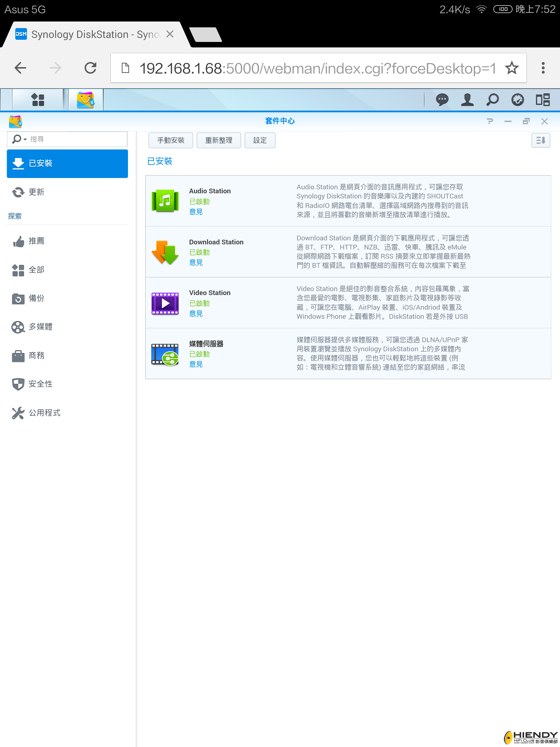Click the Audio Station package title

[210, 191]
